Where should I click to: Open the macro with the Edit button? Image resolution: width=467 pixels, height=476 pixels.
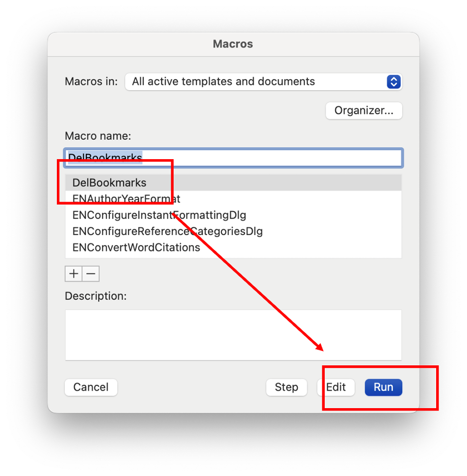tap(336, 387)
